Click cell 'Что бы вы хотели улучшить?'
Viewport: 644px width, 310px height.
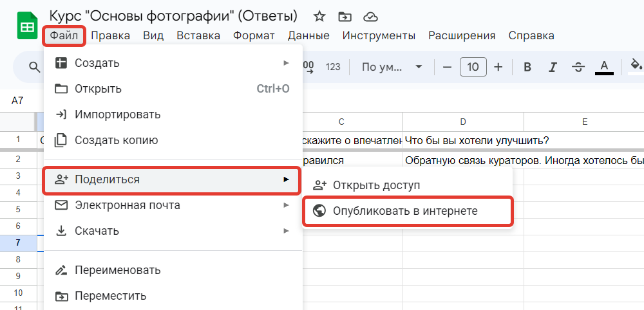(463, 141)
